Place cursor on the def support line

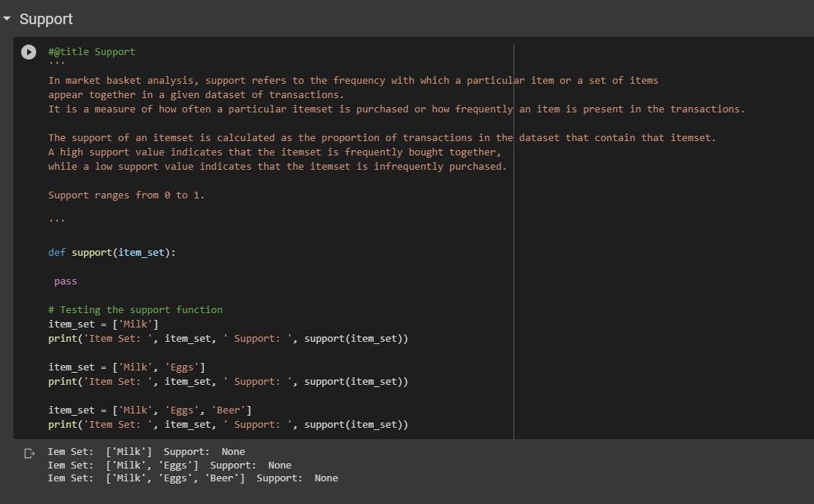tap(112, 252)
